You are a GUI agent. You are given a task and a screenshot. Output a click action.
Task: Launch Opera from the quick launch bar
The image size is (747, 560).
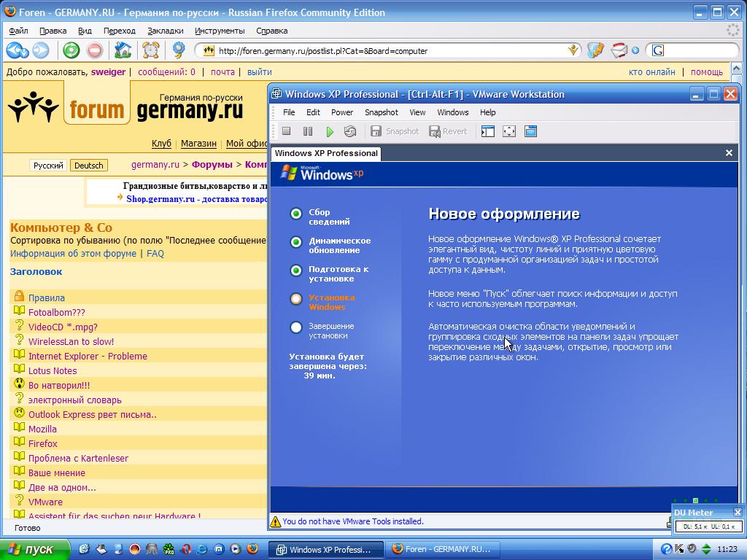click(x=186, y=549)
